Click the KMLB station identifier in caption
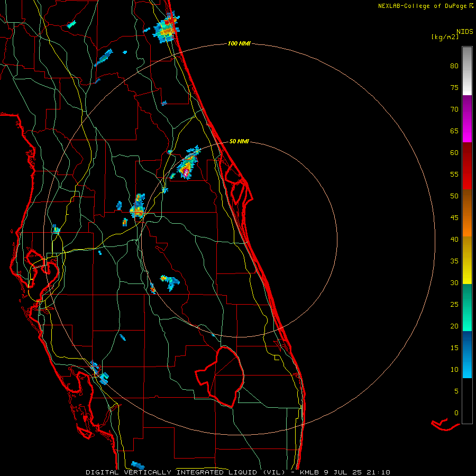The image size is (476, 476). click(x=310, y=472)
